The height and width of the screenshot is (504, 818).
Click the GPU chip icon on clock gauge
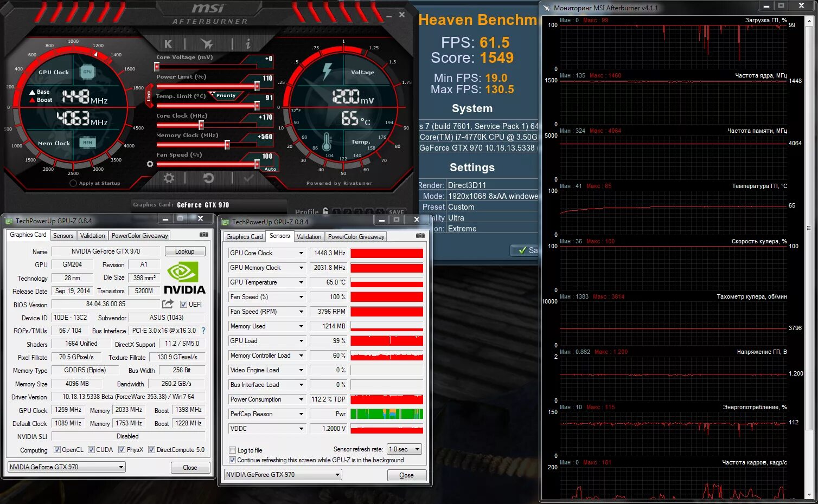87,72
